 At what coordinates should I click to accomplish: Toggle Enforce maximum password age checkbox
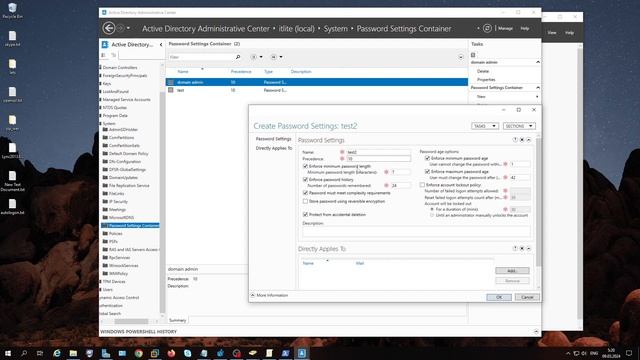pyautogui.click(x=427, y=171)
